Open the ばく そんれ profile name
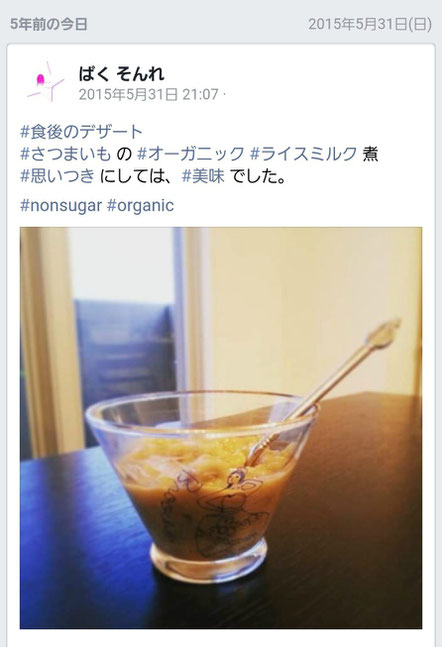The image size is (442, 647). pyautogui.click(x=121, y=74)
